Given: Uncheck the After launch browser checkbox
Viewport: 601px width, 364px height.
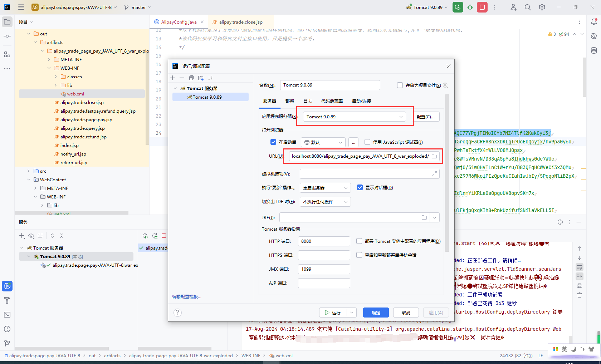Looking at the screenshot, I should pos(273,142).
